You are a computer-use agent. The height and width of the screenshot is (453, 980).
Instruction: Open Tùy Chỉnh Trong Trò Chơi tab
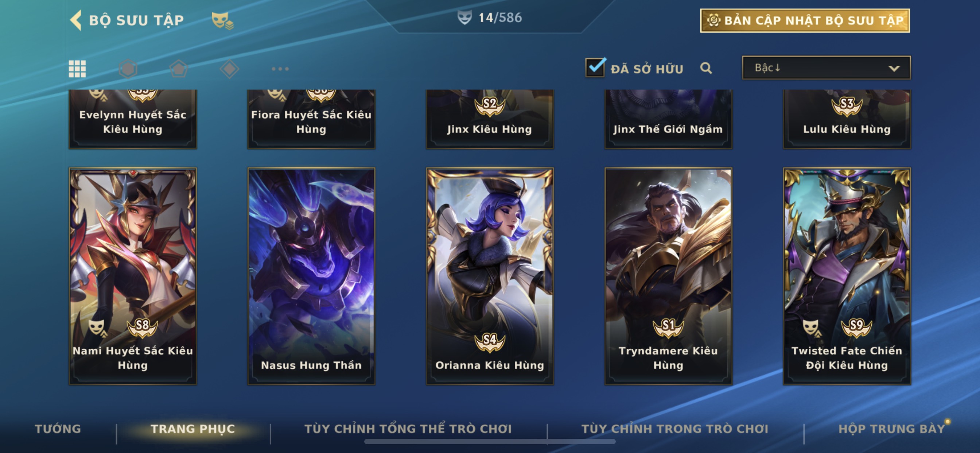[675, 429]
